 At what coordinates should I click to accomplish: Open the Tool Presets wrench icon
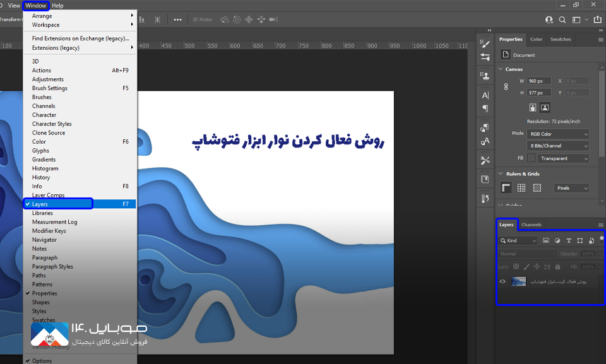pos(485,160)
